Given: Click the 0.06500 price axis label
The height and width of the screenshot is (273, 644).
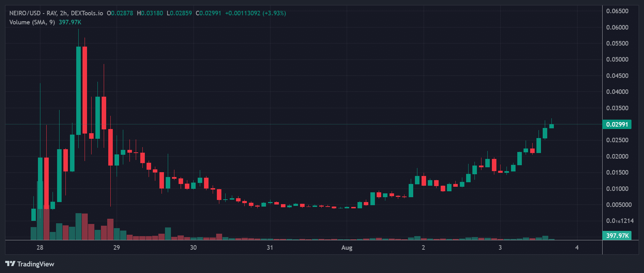Looking at the screenshot, I should pyautogui.click(x=617, y=11).
